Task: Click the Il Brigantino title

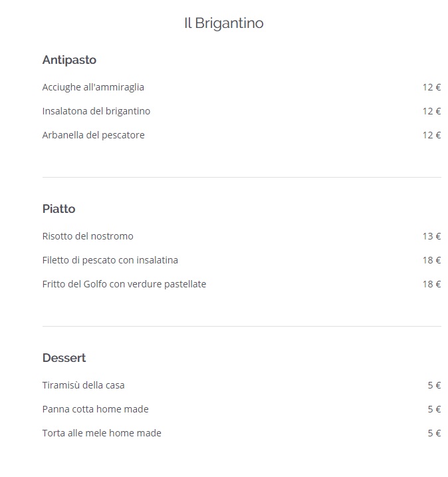Action: (x=224, y=23)
